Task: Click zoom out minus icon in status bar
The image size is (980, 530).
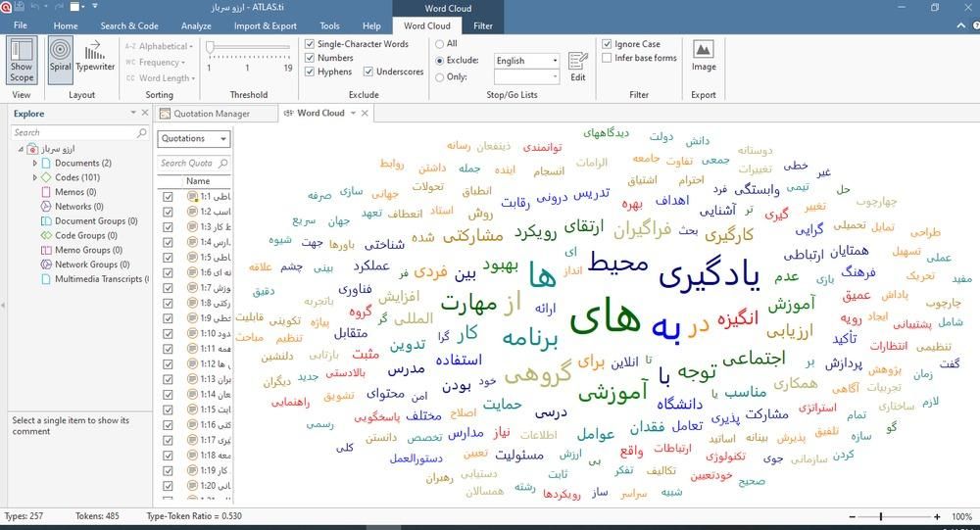Action: [x=852, y=517]
